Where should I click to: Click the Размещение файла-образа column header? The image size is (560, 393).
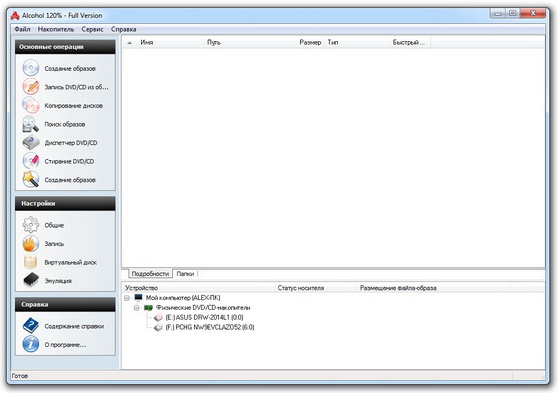tap(433, 288)
